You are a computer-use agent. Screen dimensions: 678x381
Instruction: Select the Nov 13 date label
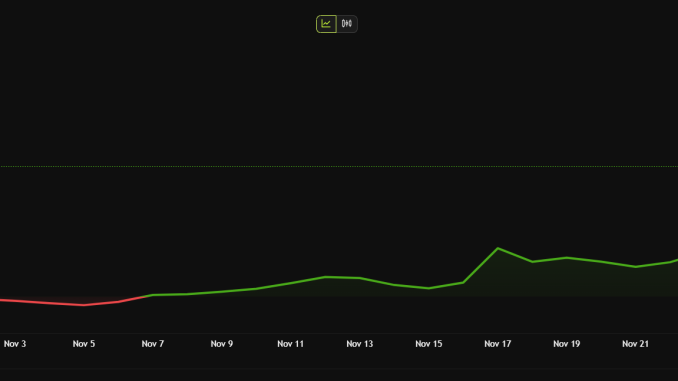pyautogui.click(x=359, y=344)
